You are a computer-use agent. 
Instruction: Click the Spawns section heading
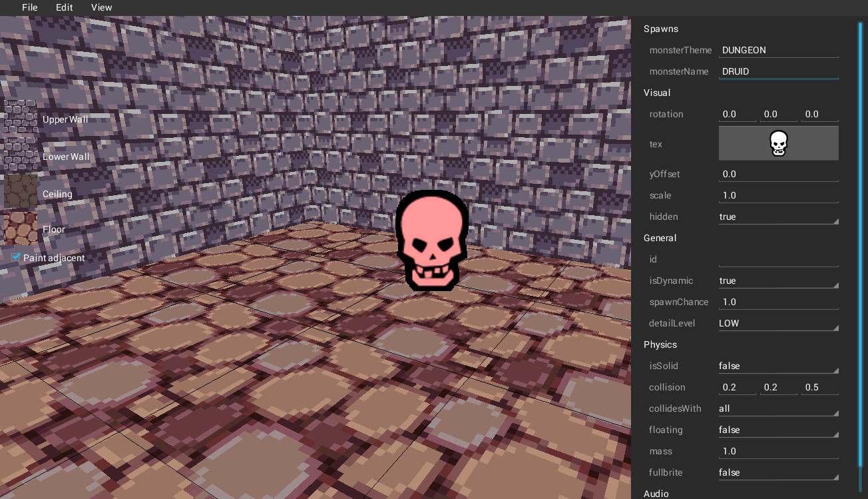click(x=661, y=29)
